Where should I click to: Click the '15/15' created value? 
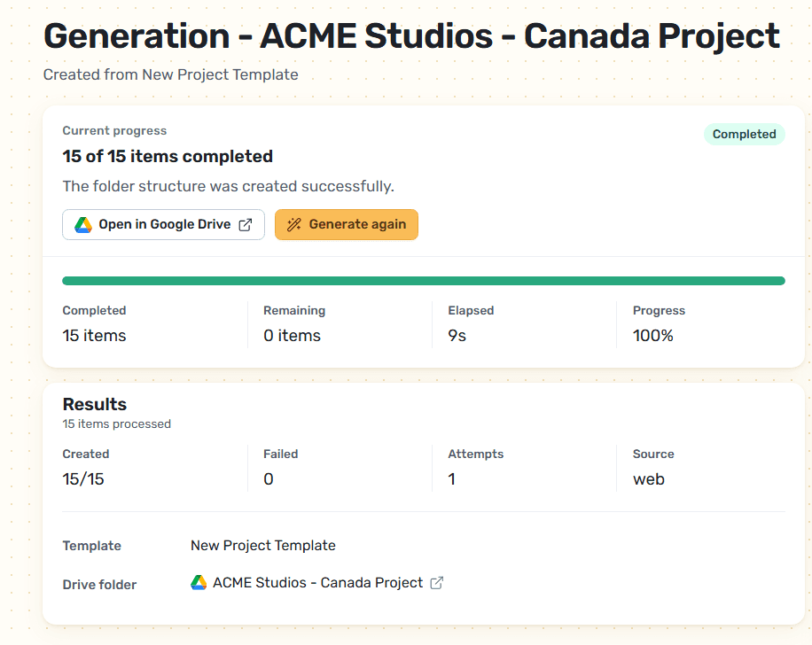[83, 479]
